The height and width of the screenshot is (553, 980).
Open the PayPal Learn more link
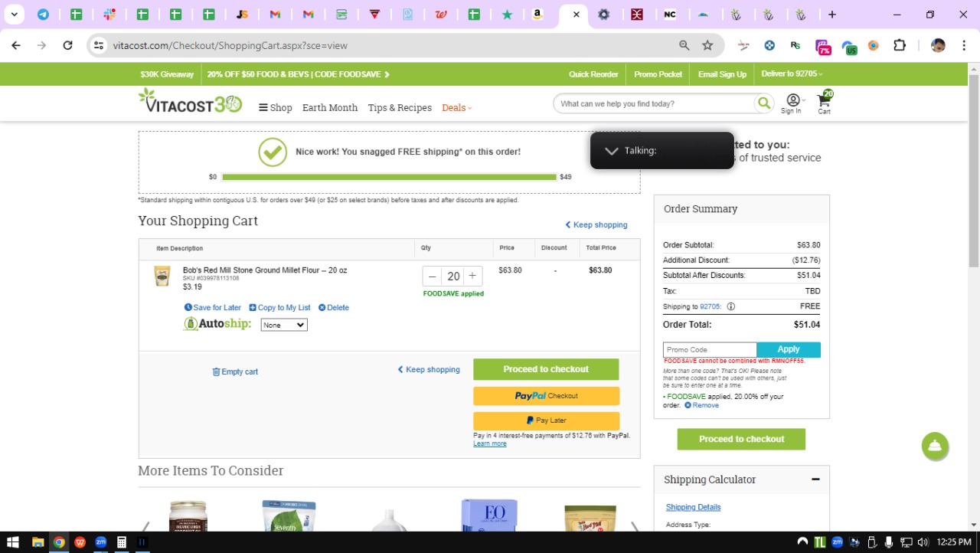click(x=489, y=443)
